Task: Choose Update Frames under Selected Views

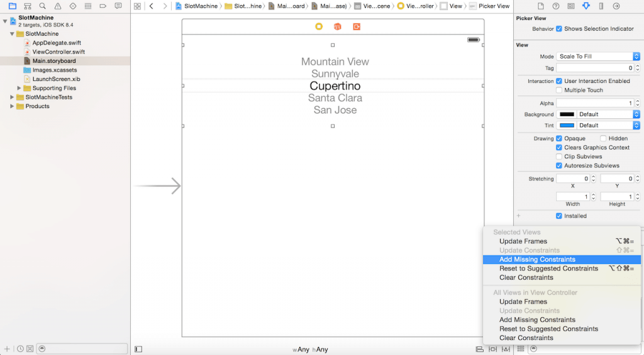Action: (x=562, y=241)
